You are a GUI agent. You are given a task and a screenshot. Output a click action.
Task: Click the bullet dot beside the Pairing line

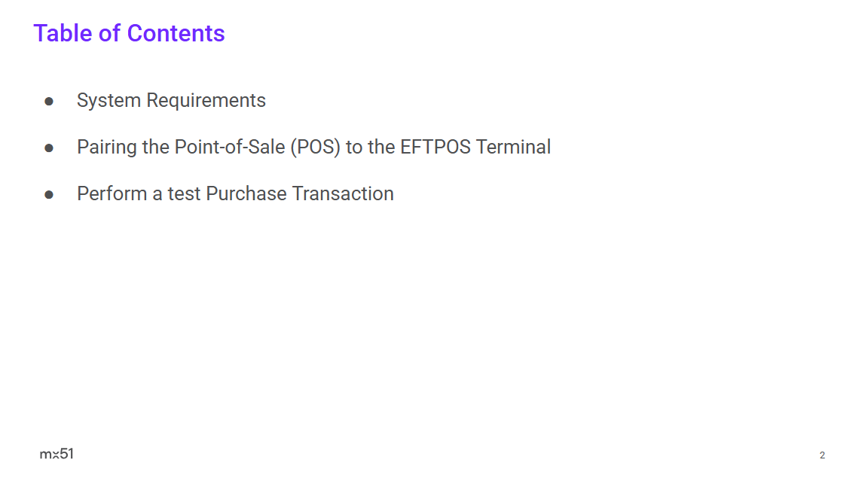49,148
